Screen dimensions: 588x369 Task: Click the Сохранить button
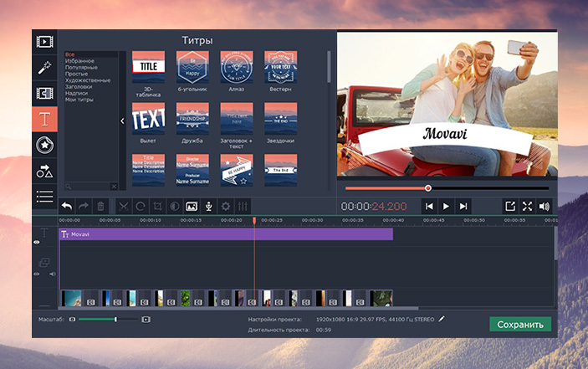point(520,325)
